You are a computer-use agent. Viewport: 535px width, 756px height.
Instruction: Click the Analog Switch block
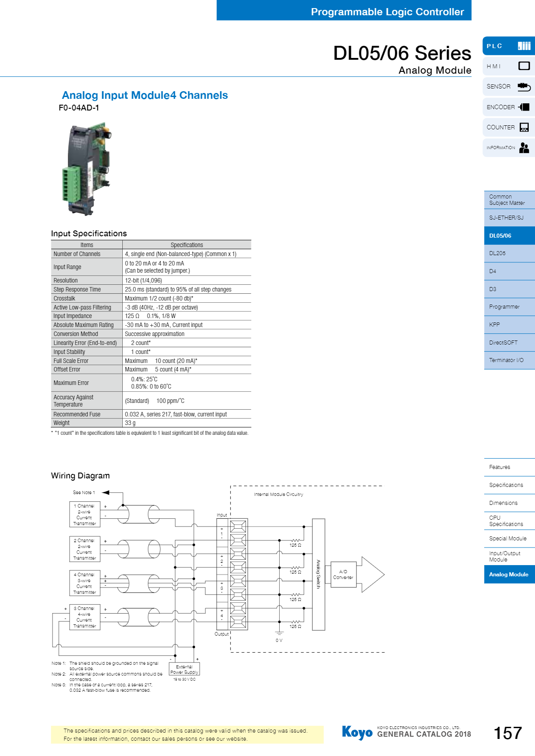[x=318, y=575]
